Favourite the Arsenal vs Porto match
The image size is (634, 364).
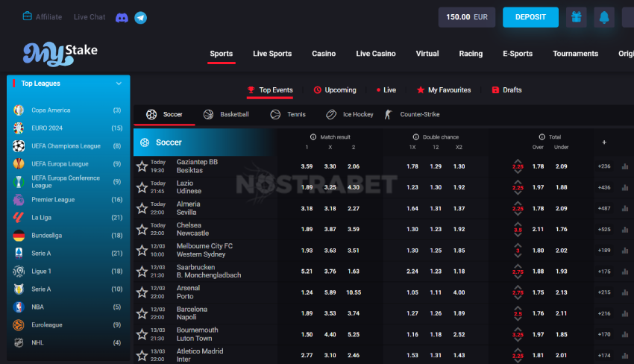[142, 292]
